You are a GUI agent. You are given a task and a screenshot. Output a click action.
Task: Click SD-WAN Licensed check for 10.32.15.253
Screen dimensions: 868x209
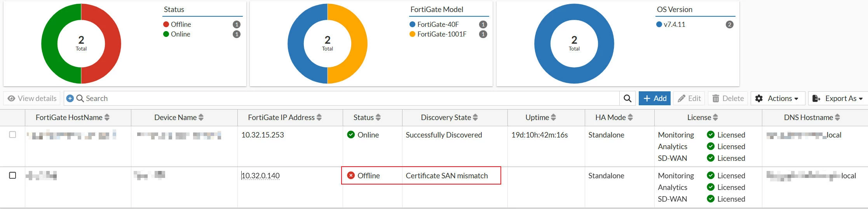click(711, 158)
